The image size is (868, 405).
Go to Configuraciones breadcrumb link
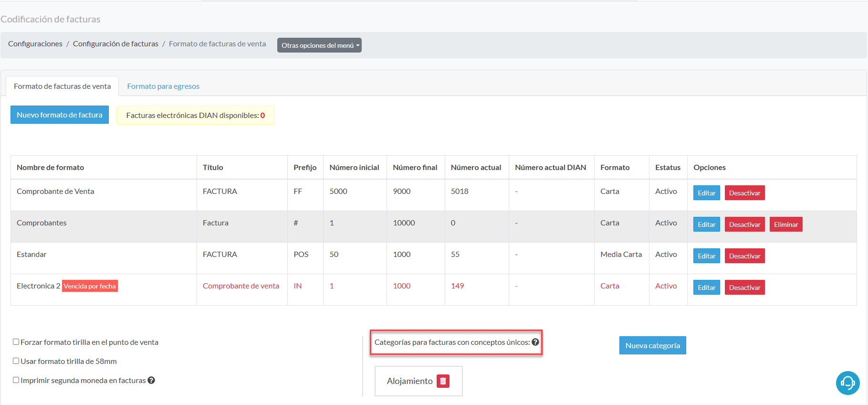(x=35, y=44)
